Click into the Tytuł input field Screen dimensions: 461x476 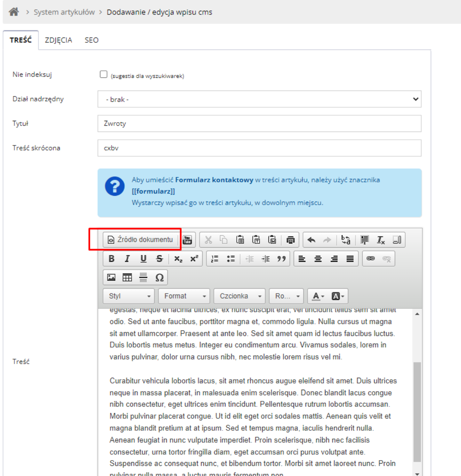click(260, 123)
